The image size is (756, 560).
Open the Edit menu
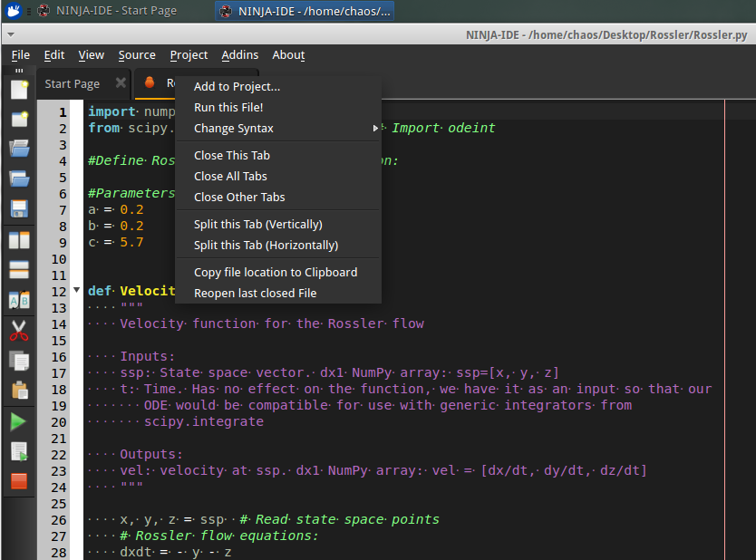(x=54, y=55)
